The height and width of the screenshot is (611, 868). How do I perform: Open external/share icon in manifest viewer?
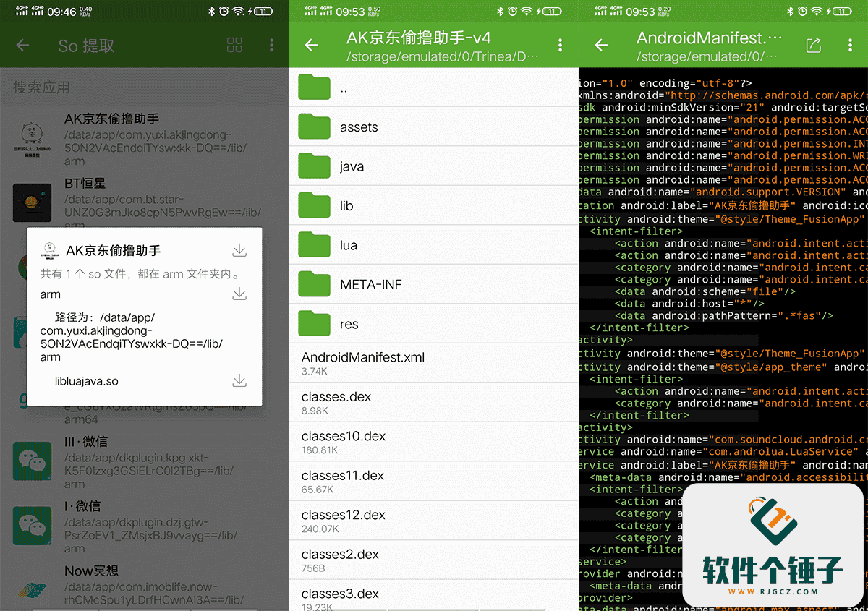click(x=814, y=46)
